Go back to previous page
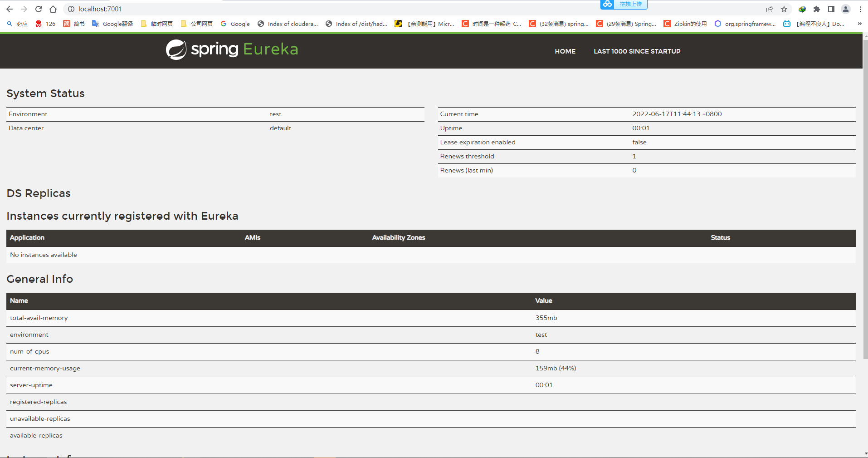868x458 pixels. [10, 9]
